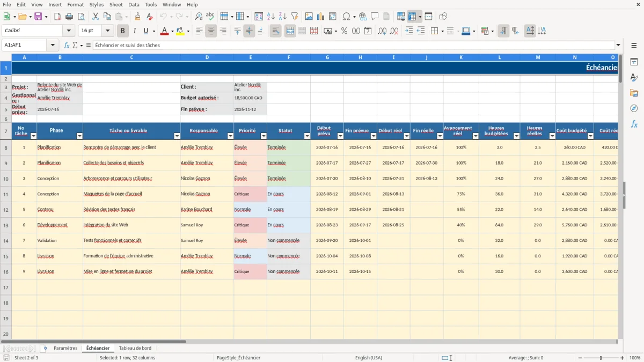Run the Spelling check icon

coord(210,17)
